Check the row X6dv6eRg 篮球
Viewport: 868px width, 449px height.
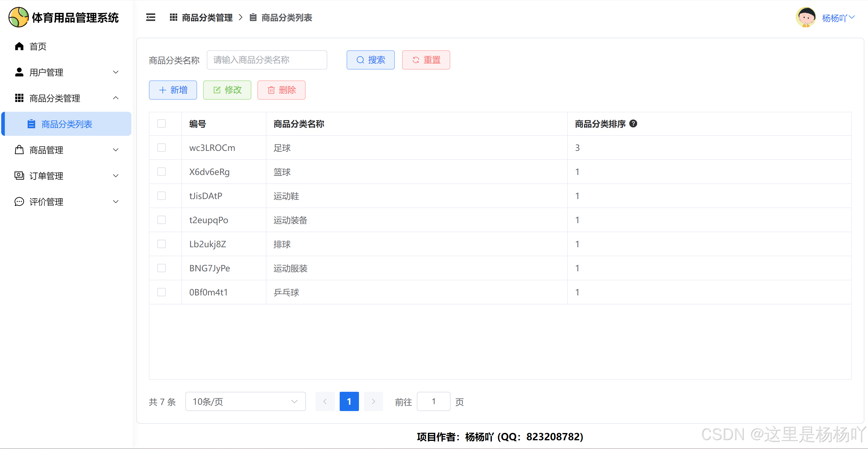click(x=162, y=172)
